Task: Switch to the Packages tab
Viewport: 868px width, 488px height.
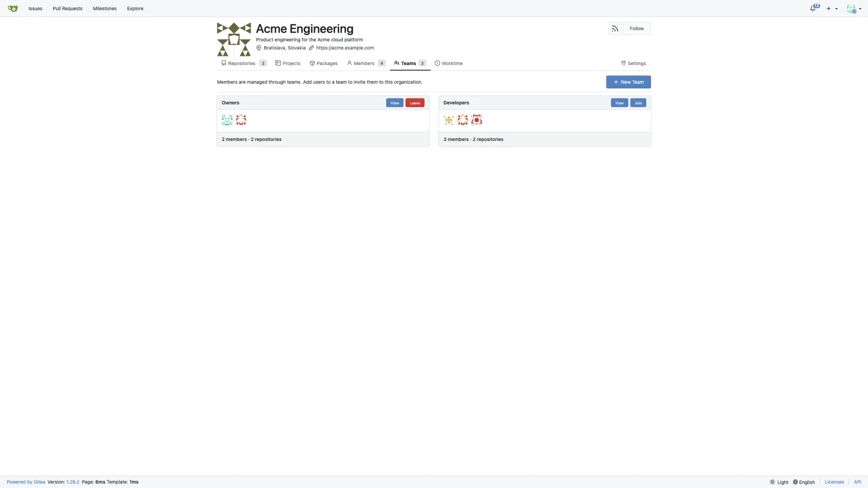Action: [x=323, y=63]
